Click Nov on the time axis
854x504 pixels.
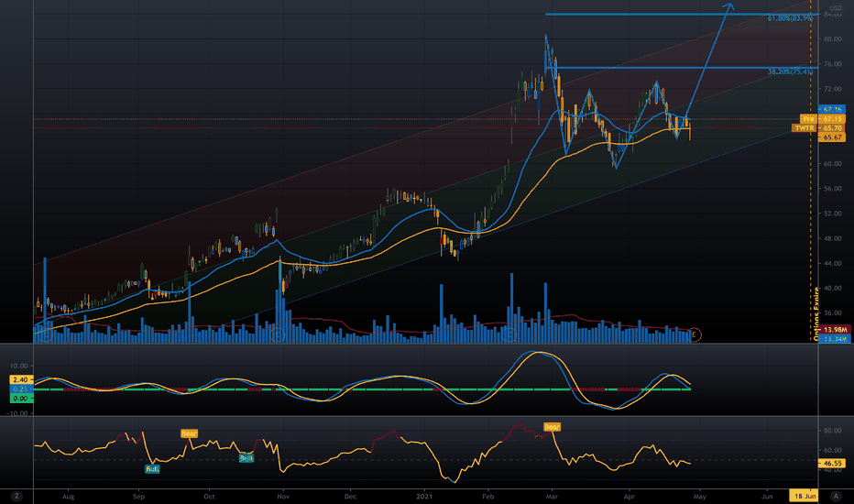point(282,497)
